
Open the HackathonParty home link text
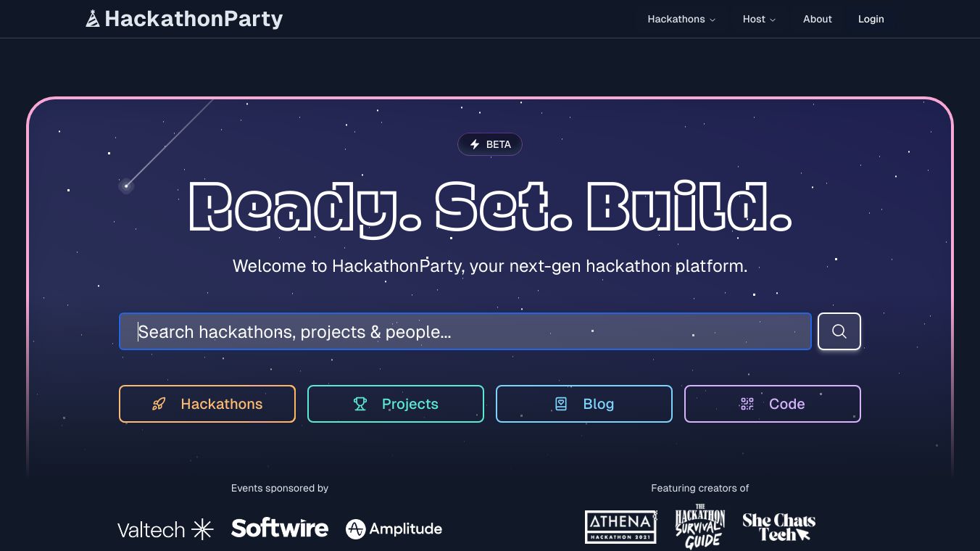(x=194, y=19)
